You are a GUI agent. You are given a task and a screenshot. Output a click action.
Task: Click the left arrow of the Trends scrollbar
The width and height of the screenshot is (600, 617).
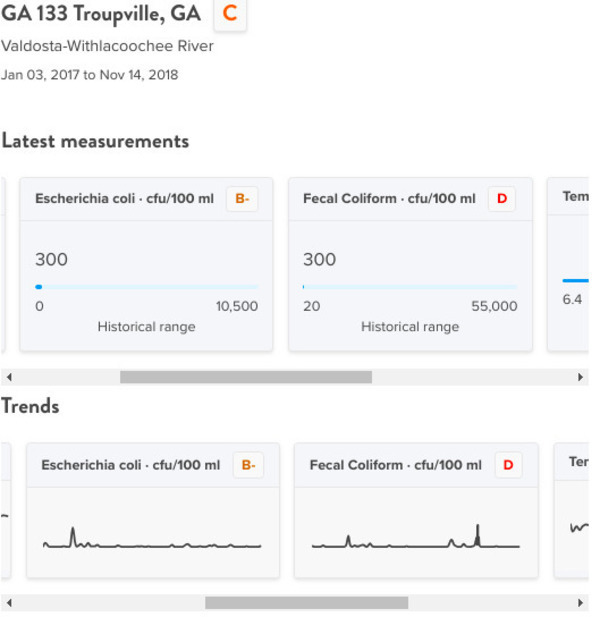9,602
